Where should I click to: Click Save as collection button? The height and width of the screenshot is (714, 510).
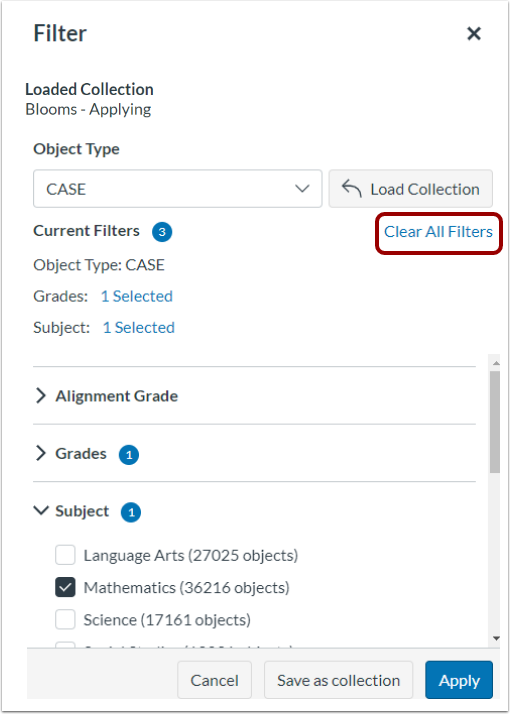tap(338, 680)
